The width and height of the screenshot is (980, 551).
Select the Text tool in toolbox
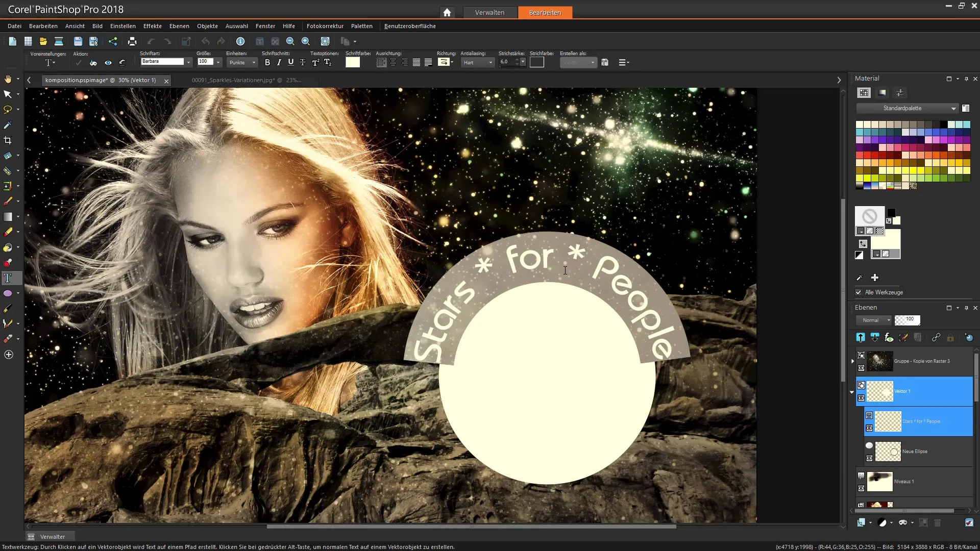[x=8, y=278]
